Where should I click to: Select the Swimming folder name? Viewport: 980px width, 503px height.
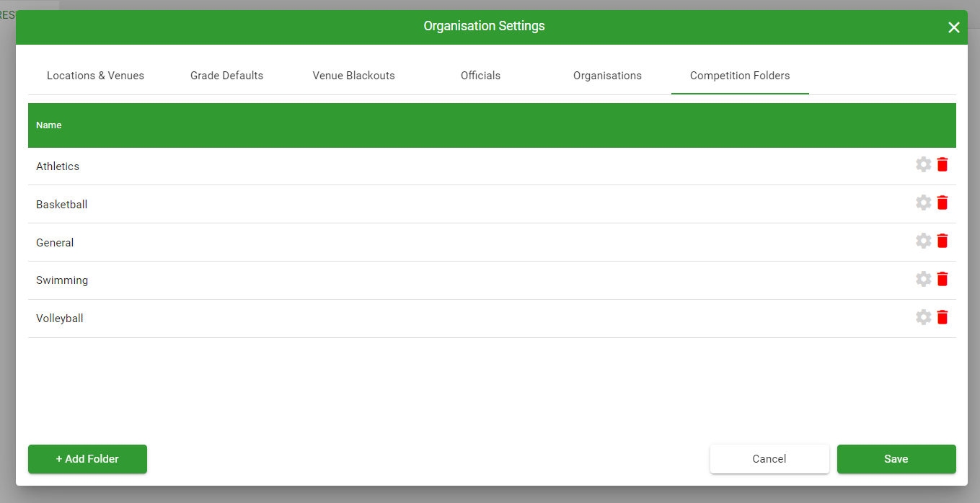pyautogui.click(x=62, y=280)
